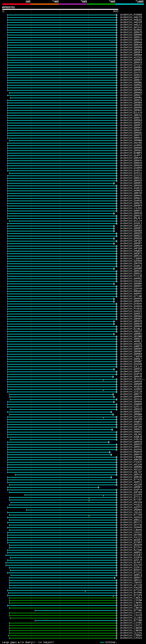Select the query name AV522721
Image resolution: width=146 pixels, height=644 pixels.
(x=8, y=8)
